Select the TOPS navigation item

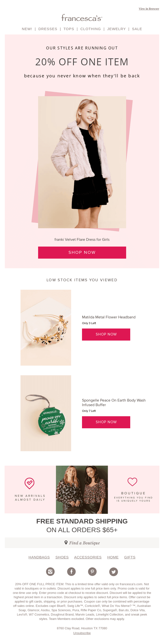click(x=69, y=29)
